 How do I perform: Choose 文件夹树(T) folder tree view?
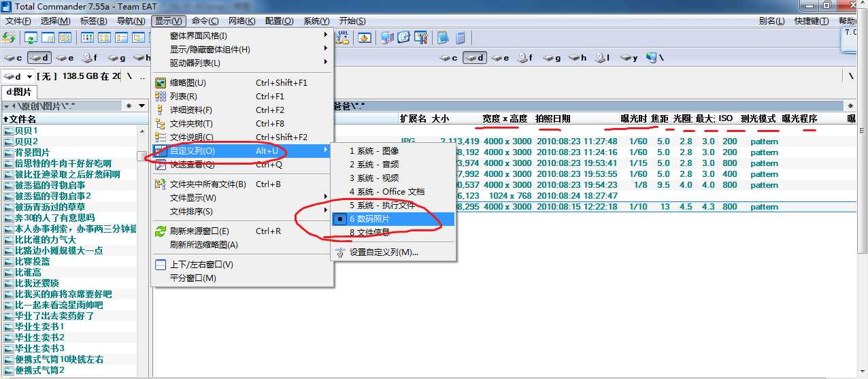[241, 124]
